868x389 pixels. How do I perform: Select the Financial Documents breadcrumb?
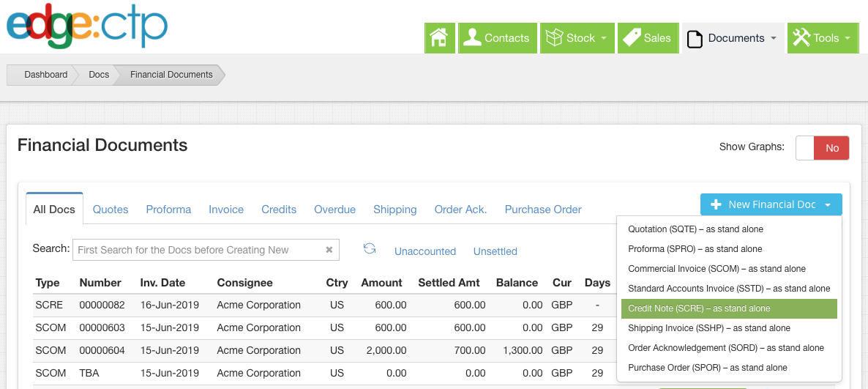click(x=171, y=75)
